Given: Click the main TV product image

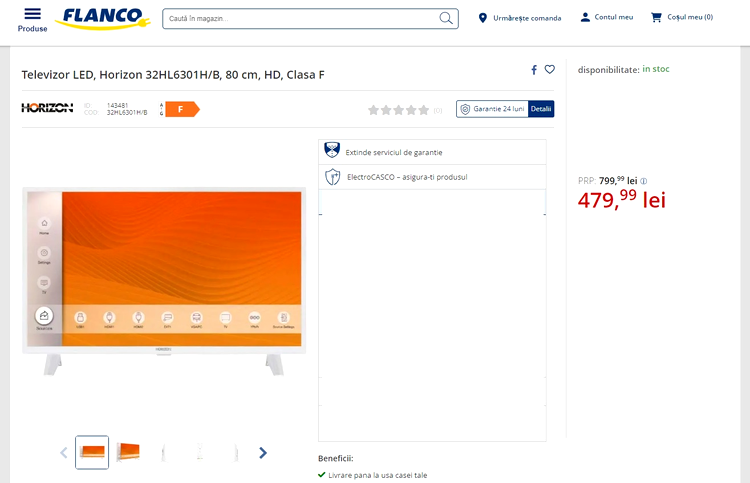Looking at the screenshot, I should (164, 281).
